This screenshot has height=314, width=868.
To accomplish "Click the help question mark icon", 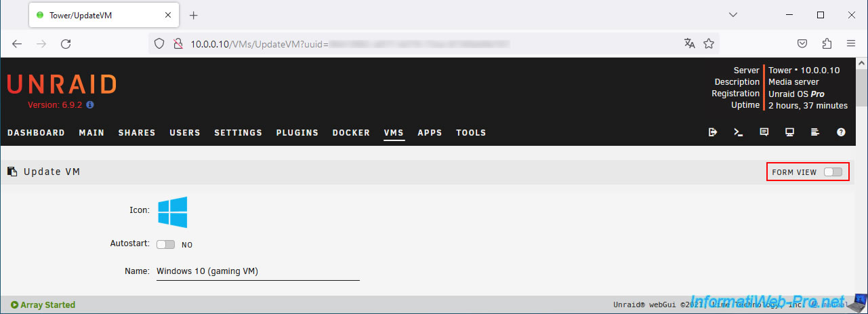I will (841, 132).
